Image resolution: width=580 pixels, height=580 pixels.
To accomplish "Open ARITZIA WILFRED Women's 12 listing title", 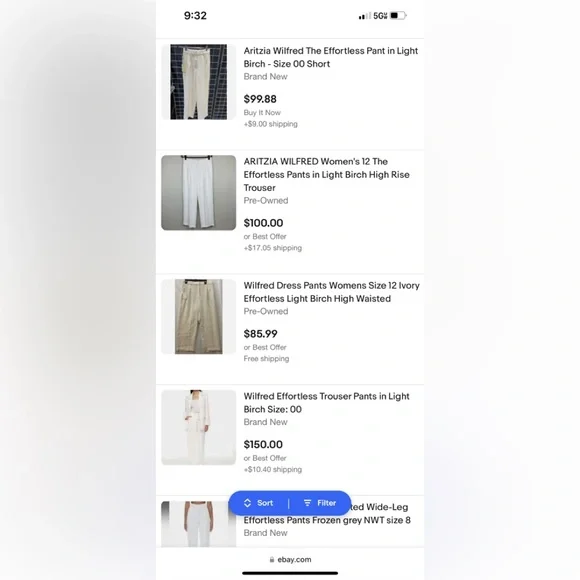I will pos(327,175).
